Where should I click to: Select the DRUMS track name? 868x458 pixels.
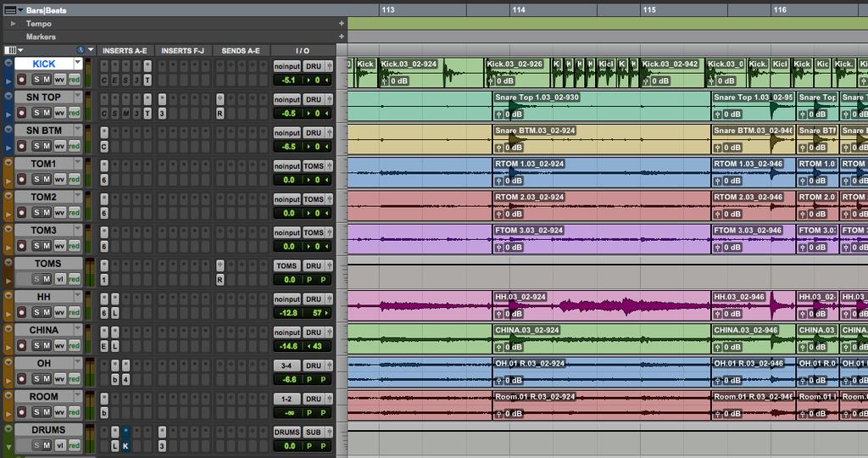coord(48,430)
